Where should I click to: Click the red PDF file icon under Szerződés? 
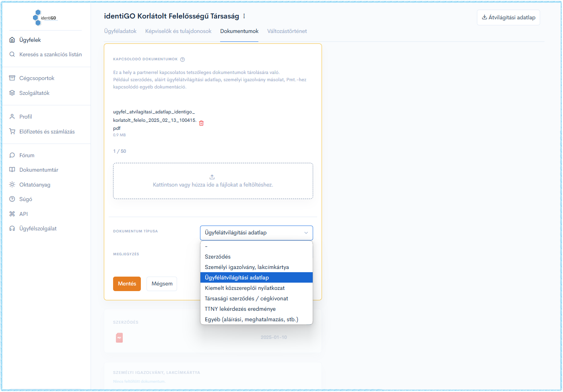click(119, 338)
